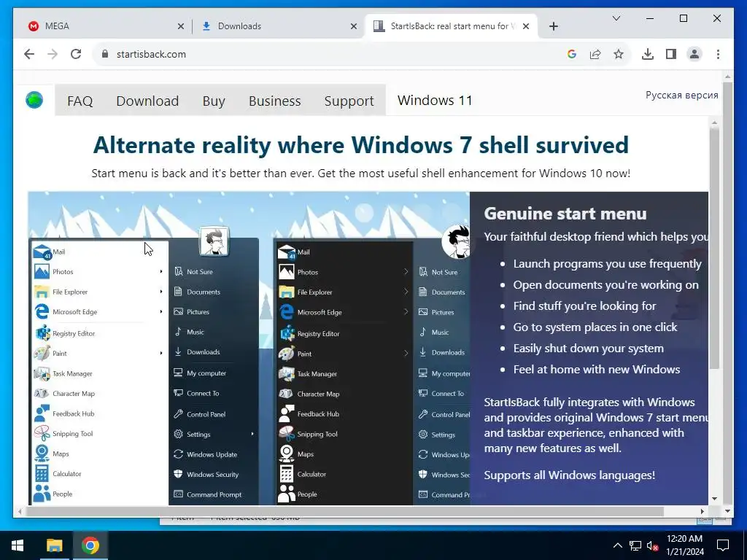Click 'Easily shut down your system' bullet
The height and width of the screenshot is (560, 747).
pos(589,349)
